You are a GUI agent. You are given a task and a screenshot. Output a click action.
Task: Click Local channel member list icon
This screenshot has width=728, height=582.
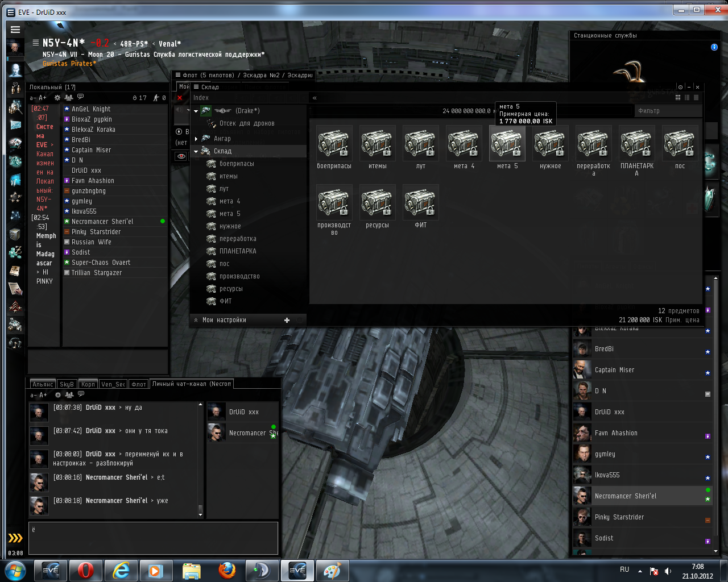[x=69, y=98]
